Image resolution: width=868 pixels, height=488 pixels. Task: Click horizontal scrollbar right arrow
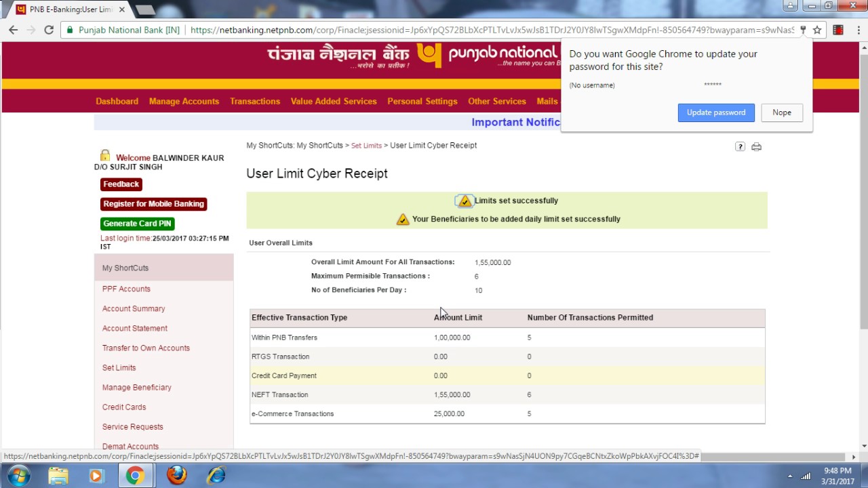pos(854,457)
